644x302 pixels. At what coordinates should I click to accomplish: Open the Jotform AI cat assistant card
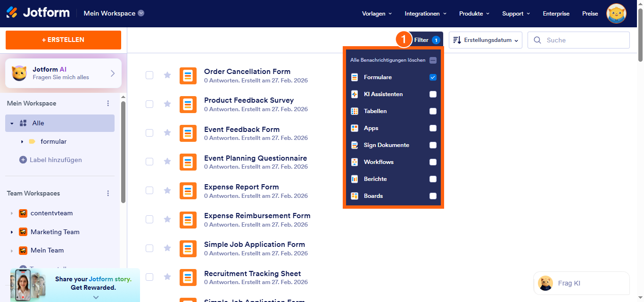(x=63, y=73)
